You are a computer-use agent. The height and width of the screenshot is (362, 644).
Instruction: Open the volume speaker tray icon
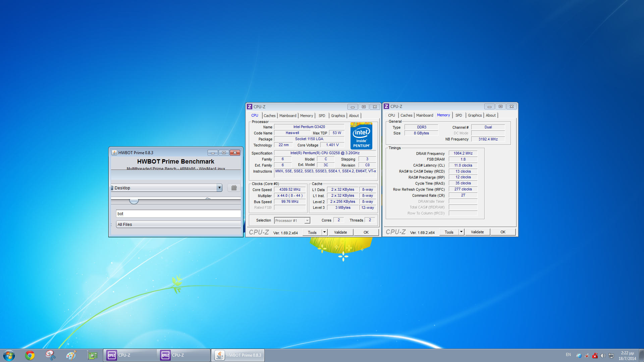(603, 356)
